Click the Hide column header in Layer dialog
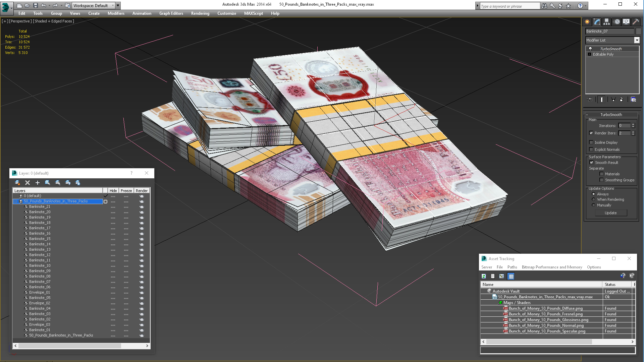This screenshot has height=362, width=644. click(113, 191)
